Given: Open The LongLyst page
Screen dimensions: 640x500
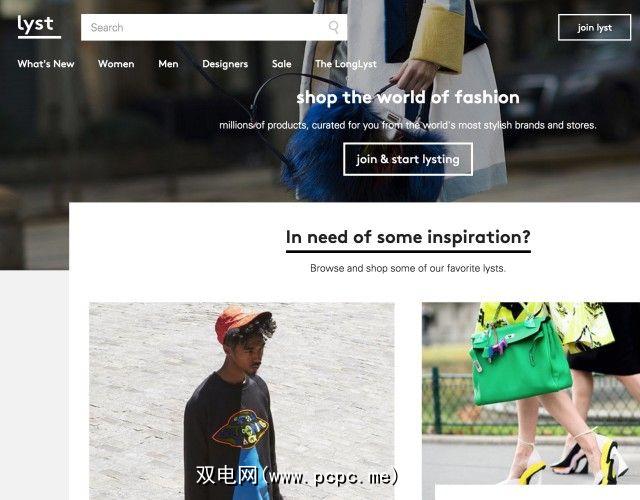Looking at the screenshot, I should pyautogui.click(x=346, y=64).
